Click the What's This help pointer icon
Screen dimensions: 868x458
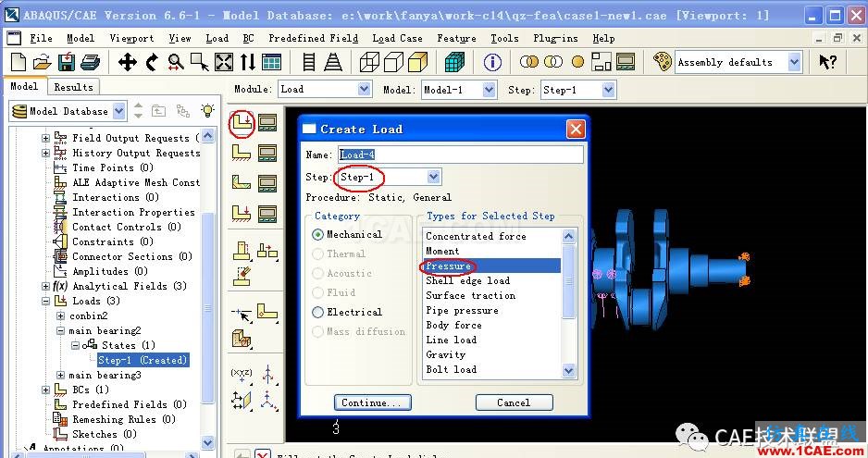[827, 62]
